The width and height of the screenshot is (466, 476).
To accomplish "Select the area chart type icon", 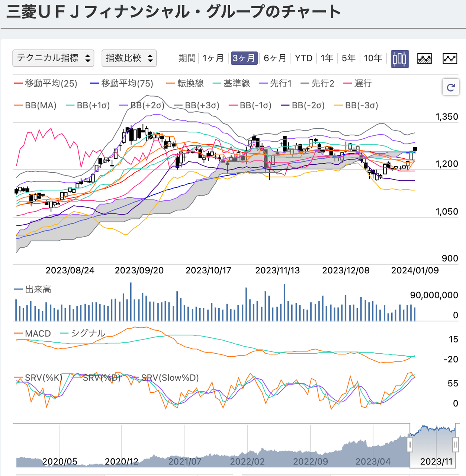I will click(x=424, y=58).
